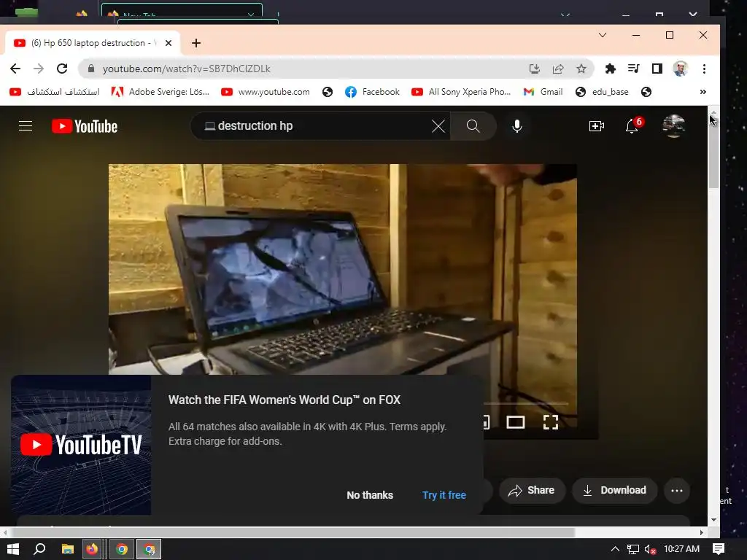
Task: Open File Explorer from taskbar
Action: (x=68, y=549)
